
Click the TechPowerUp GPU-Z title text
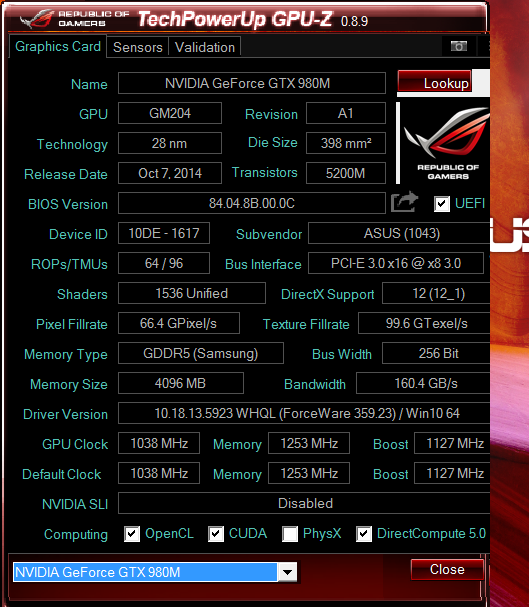[235, 19]
